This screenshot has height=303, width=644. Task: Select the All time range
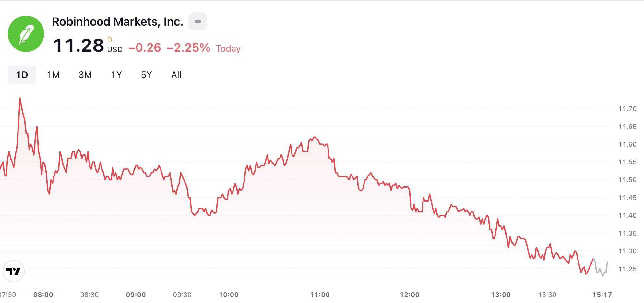coord(176,75)
